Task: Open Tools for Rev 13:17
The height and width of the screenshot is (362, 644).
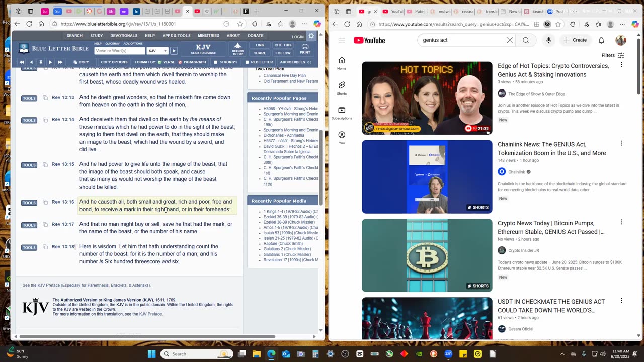Action: [29, 225]
